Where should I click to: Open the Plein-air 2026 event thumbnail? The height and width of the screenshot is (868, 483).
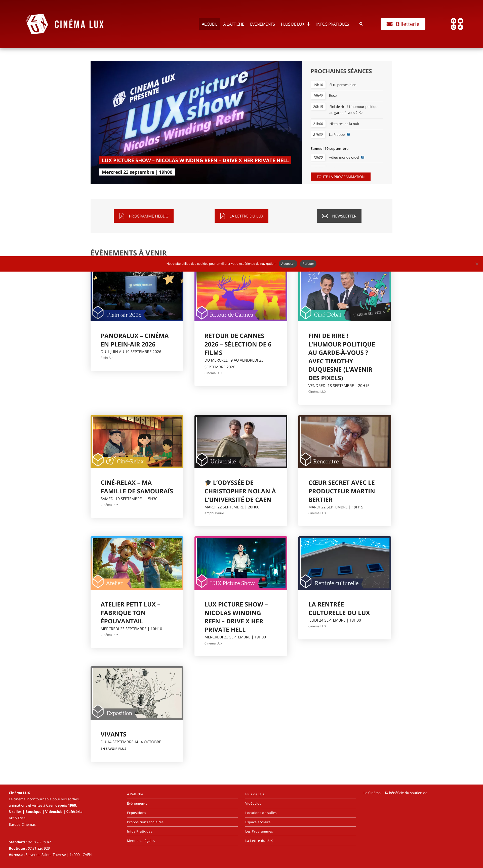[x=137, y=296]
